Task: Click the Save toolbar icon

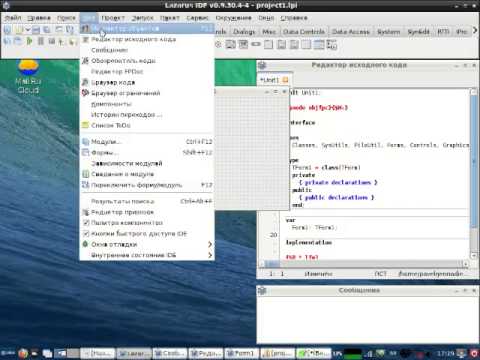Action: [x=36, y=30]
